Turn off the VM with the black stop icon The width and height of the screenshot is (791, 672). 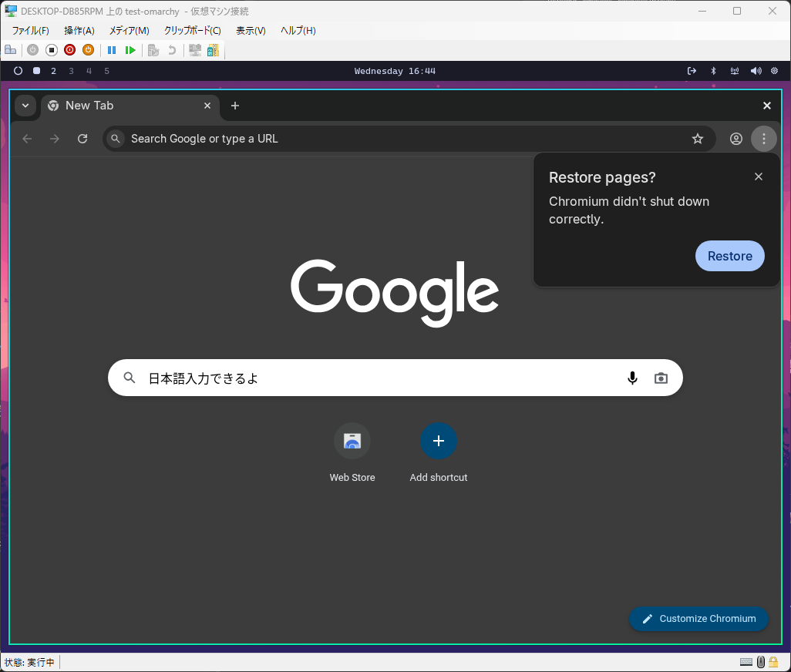52,50
